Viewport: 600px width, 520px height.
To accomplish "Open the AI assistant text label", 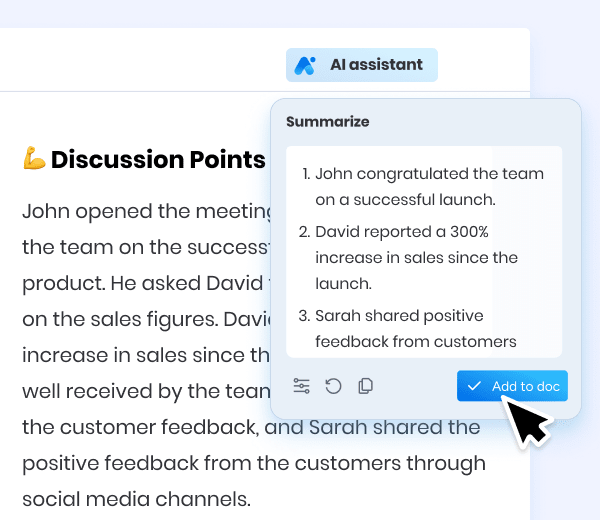I will point(376,65).
